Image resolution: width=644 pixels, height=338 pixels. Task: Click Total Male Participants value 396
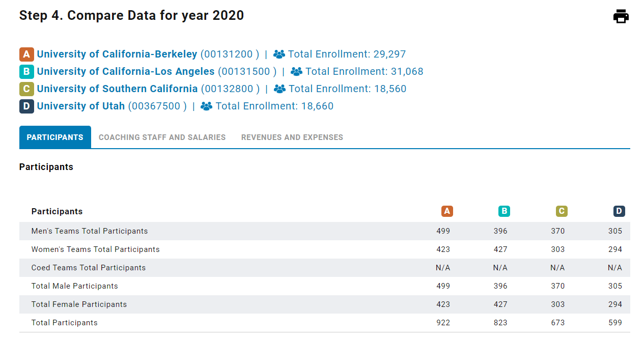pos(500,286)
